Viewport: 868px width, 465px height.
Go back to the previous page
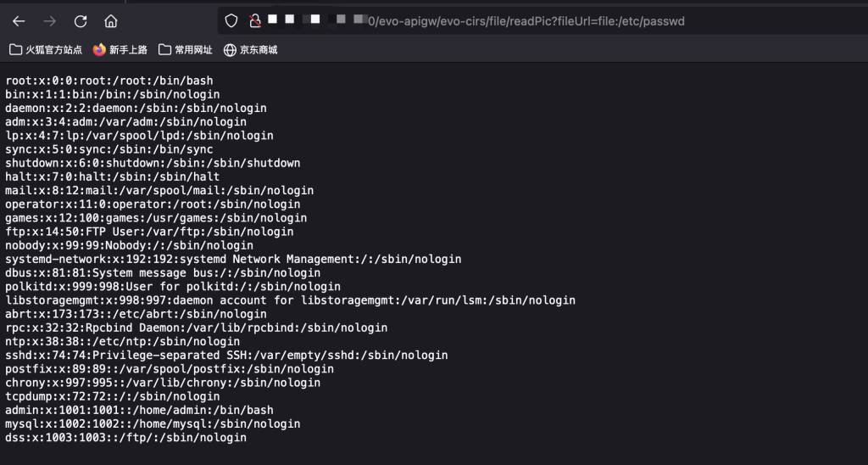[19, 21]
